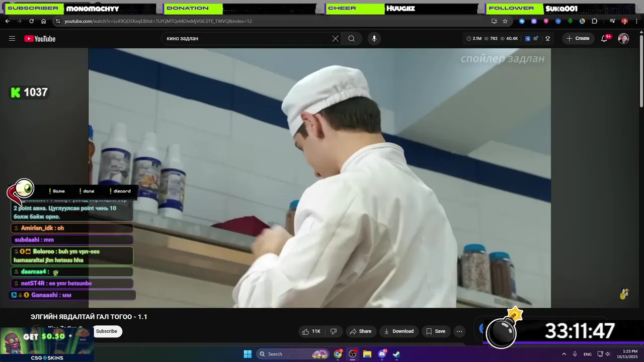The height and width of the screenshot is (362, 644).
Task: Click the Amirlan_idk chat message
Action: point(72,228)
